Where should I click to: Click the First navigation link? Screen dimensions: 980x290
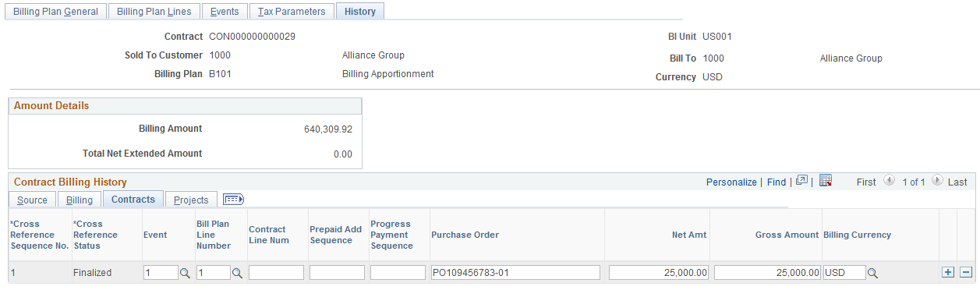point(866,182)
